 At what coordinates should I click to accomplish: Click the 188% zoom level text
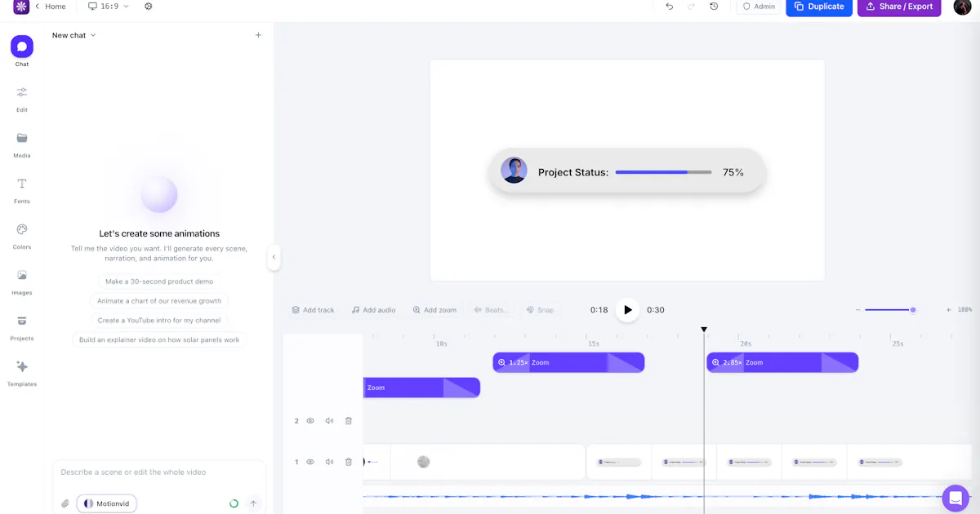[964, 310]
